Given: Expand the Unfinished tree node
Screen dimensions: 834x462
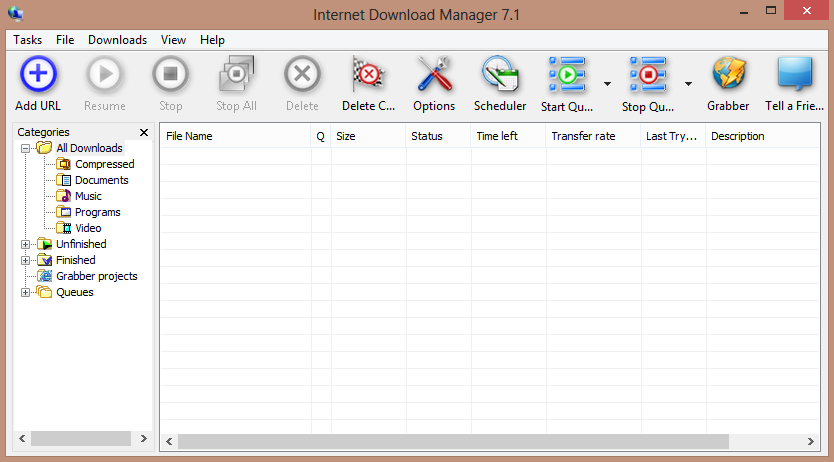Looking at the screenshot, I should [x=25, y=245].
